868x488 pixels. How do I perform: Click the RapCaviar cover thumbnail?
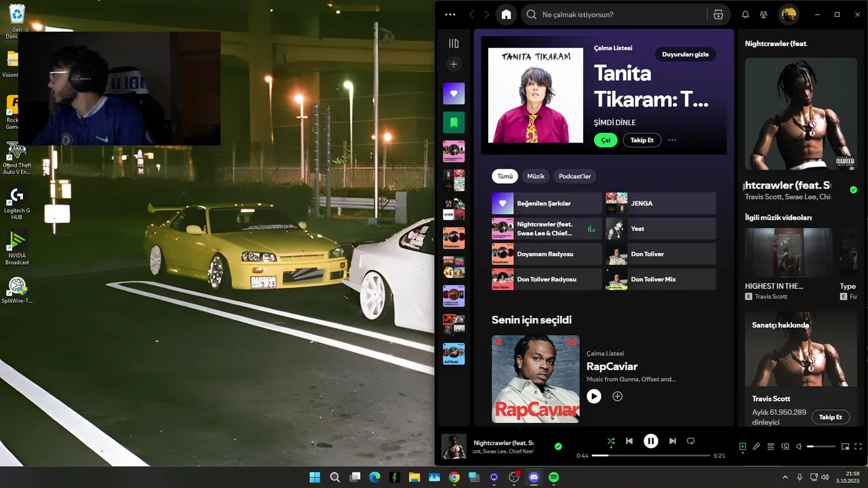coord(536,379)
